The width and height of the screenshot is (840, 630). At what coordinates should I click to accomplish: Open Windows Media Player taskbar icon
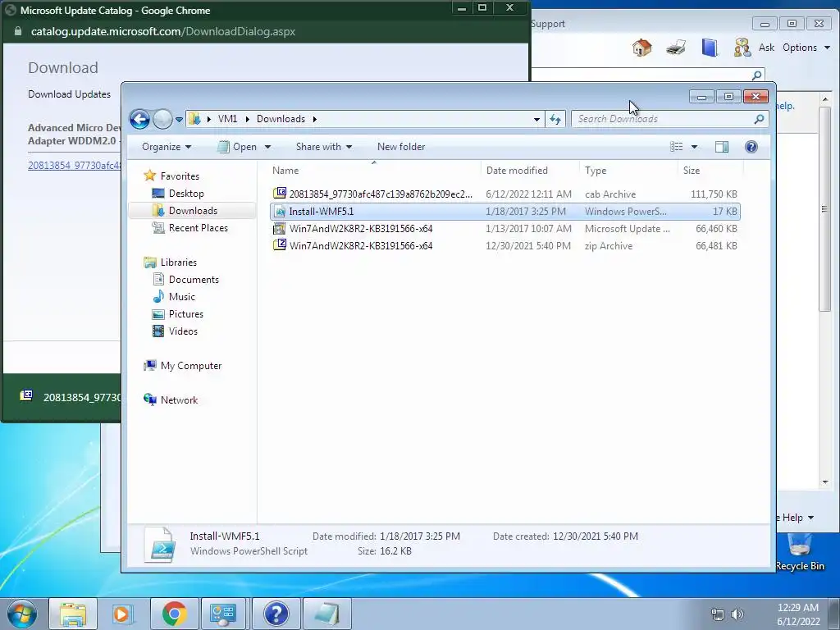click(123, 614)
